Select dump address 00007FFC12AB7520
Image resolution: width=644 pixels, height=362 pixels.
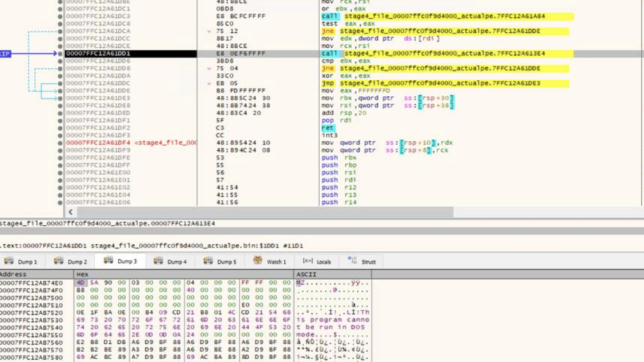[x=31, y=313]
